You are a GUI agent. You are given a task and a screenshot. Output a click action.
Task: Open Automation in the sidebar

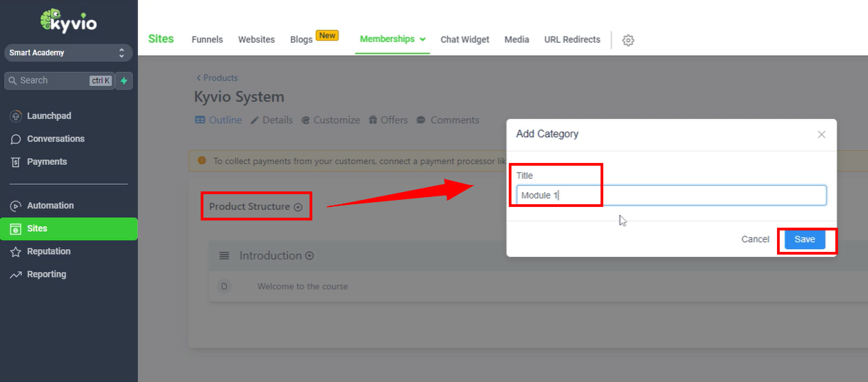[50, 206]
